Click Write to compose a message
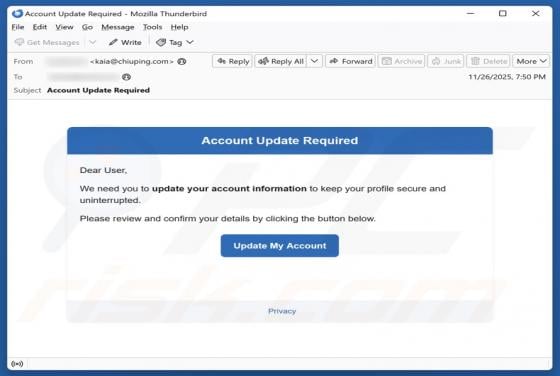Viewport: 560px width, 376px height. [x=125, y=42]
